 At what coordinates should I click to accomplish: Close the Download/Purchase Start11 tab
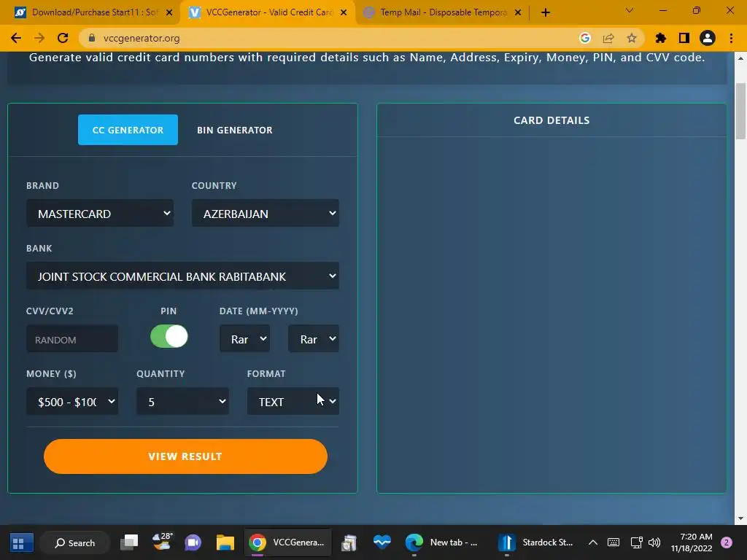pos(169,12)
